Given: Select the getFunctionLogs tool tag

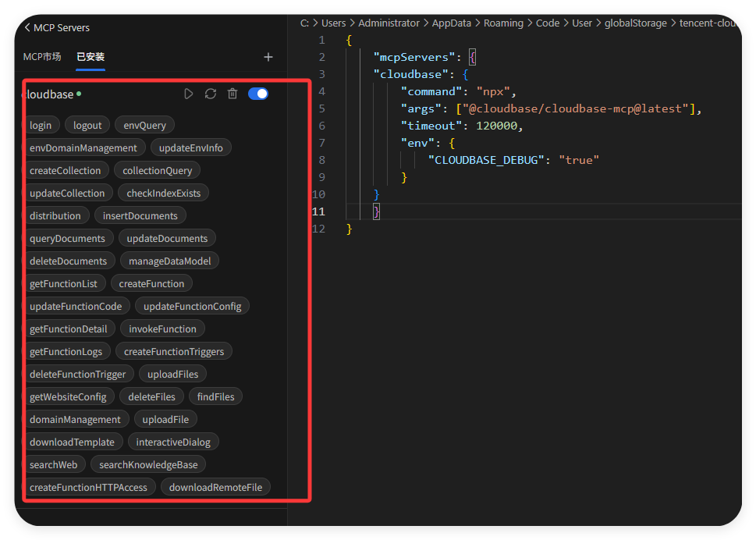Looking at the screenshot, I should pos(67,352).
